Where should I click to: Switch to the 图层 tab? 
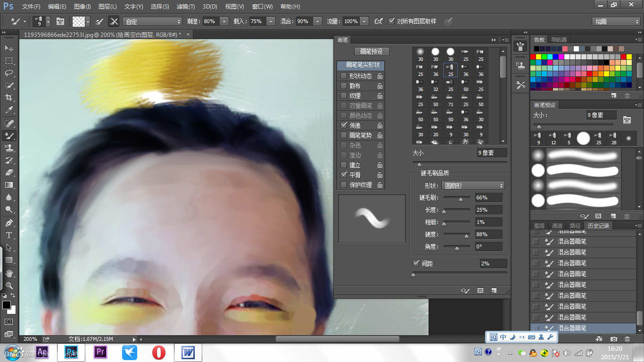click(539, 226)
